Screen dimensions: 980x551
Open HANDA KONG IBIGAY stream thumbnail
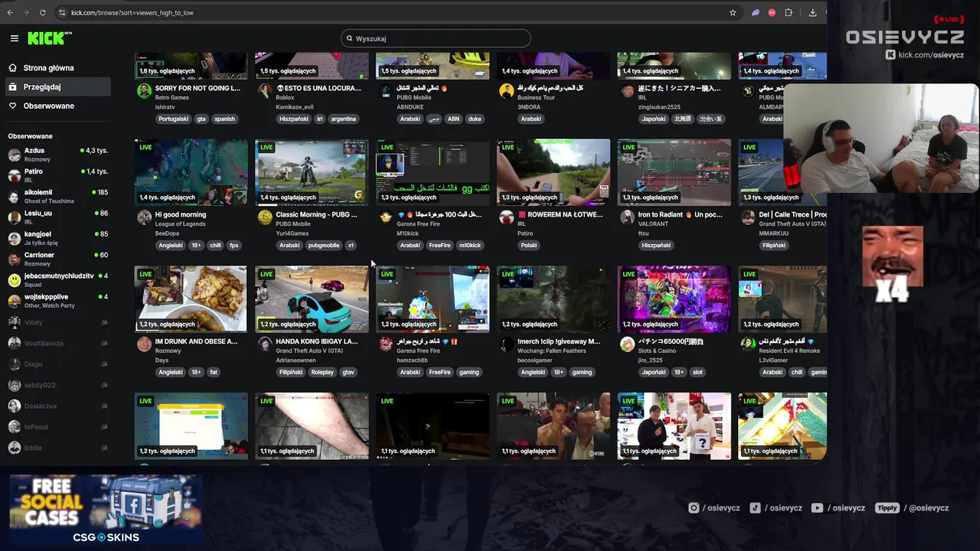[x=312, y=299]
